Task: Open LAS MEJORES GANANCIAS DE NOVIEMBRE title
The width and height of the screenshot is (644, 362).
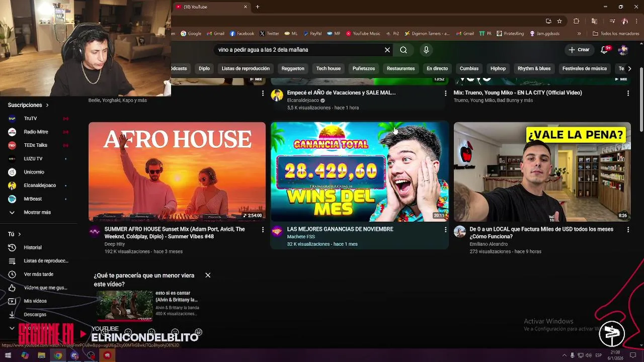Action: [x=340, y=229]
